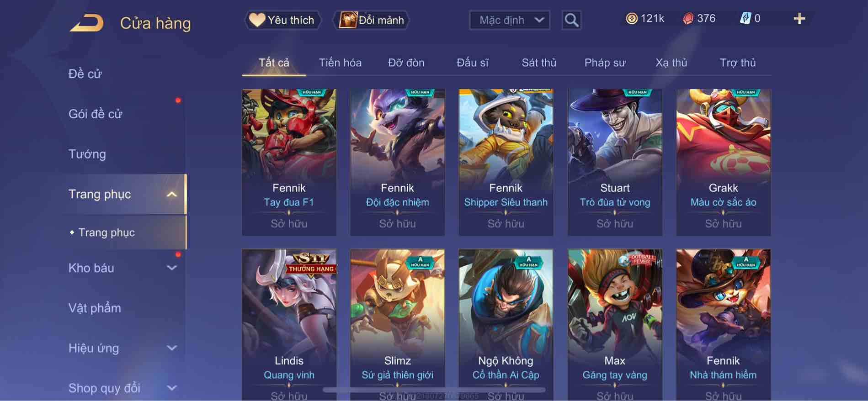Open Đổi mảnh chest exchange
Viewport: 868px width, 401px height.
pos(371,20)
